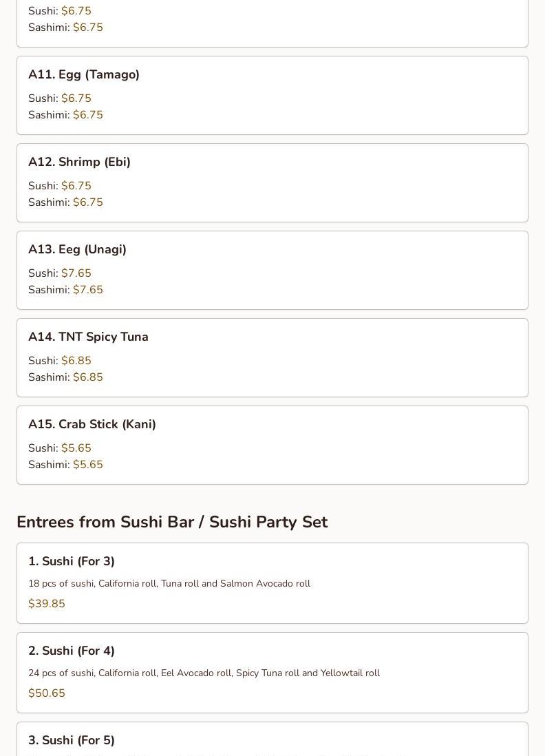
Task: Select the Crab Stick sushi price $5.65
Action: [76, 448]
